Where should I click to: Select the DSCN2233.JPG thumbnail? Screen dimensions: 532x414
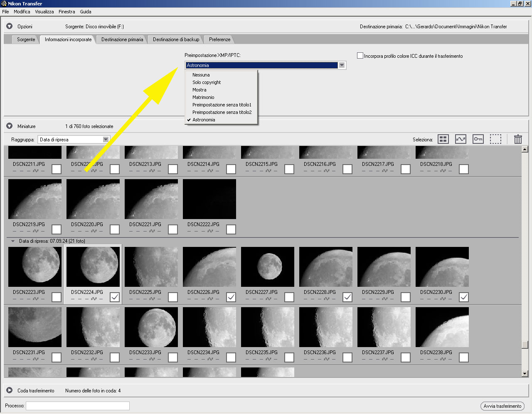pos(151,327)
